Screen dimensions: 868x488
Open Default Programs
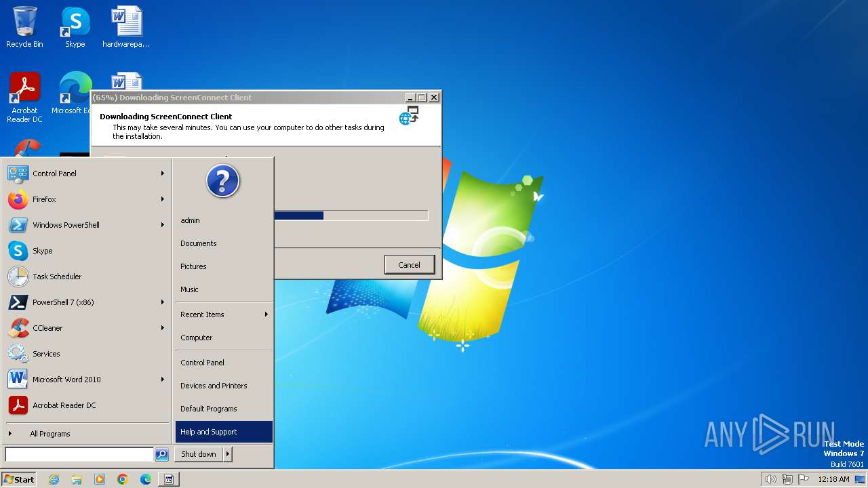tap(224, 409)
